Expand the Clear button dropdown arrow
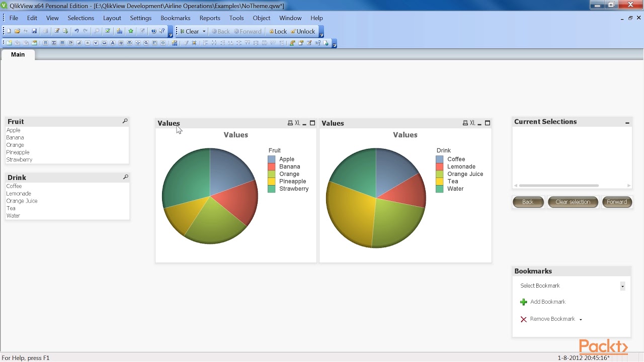This screenshot has height=362, width=644. 204,31
